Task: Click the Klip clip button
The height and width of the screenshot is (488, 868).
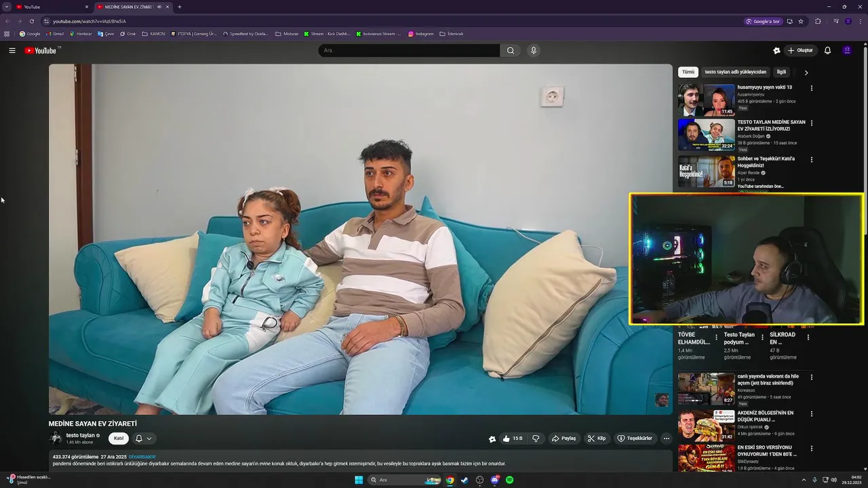Action: click(597, 439)
